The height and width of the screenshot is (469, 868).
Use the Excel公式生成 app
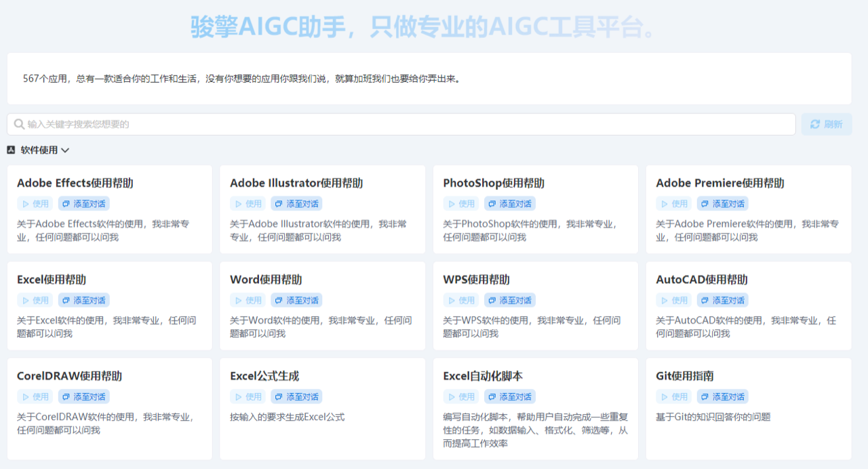(x=248, y=396)
